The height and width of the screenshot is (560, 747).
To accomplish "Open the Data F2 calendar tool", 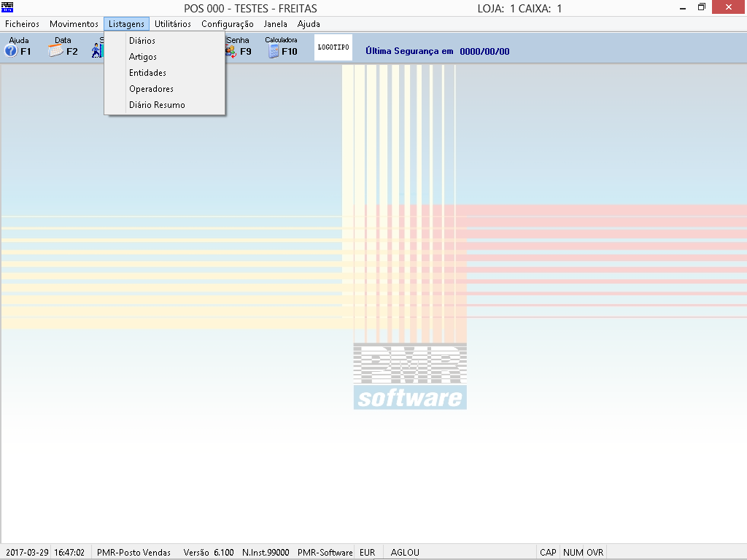I will point(63,47).
